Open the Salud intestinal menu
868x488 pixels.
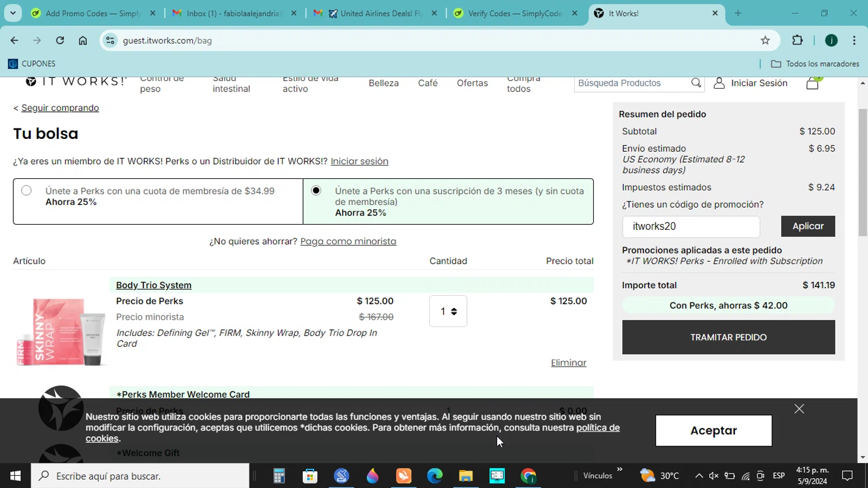231,85
